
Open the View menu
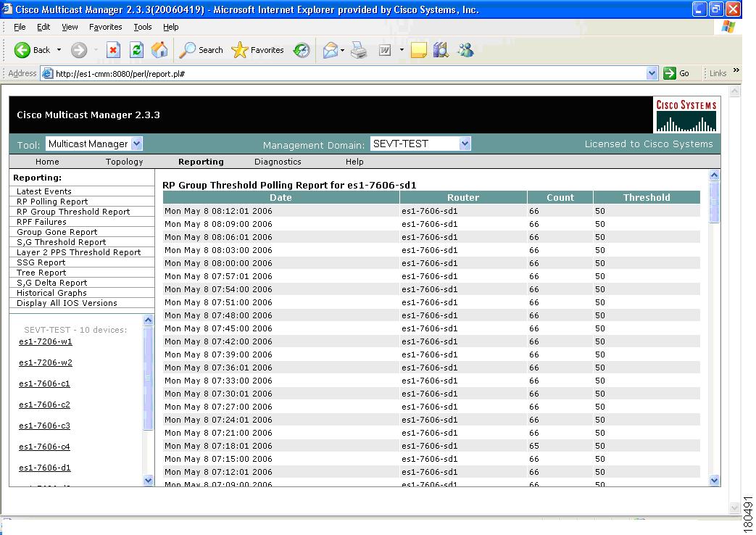click(70, 27)
